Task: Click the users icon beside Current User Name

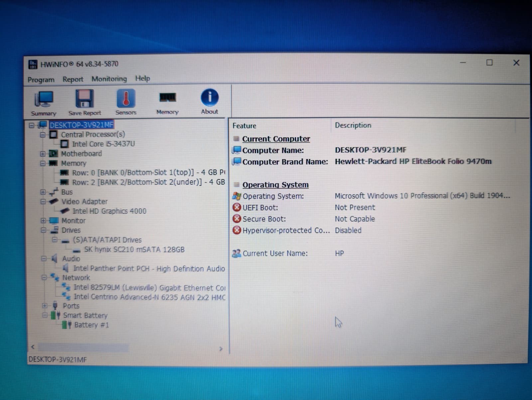Action: pyautogui.click(x=237, y=253)
